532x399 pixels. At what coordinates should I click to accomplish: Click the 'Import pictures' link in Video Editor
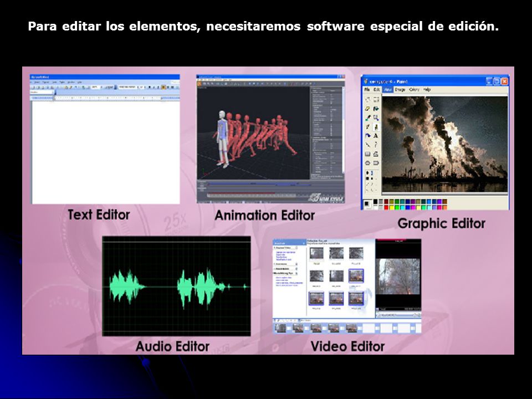point(282,257)
